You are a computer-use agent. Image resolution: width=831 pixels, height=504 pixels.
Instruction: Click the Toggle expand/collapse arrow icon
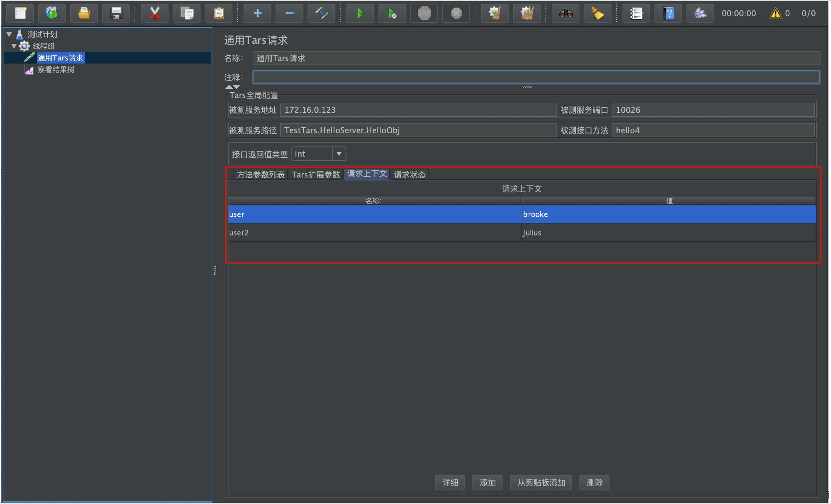(x=321, y=13)
